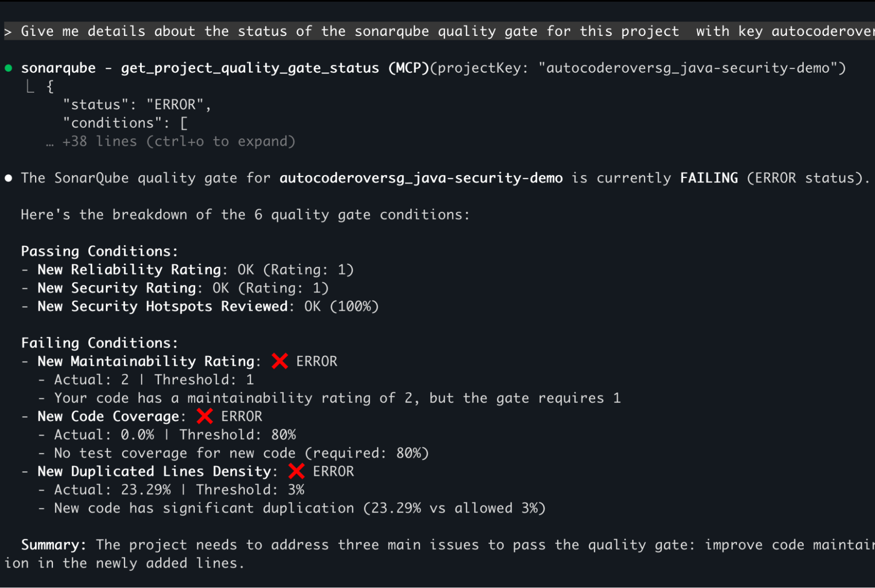Click the New Security Hotspots Reviewed item
This screenshot has width=875, height=588.
point(162,306)
